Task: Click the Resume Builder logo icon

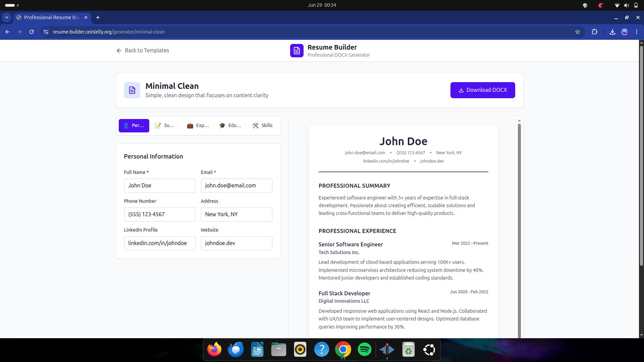Action: [297, 51]
